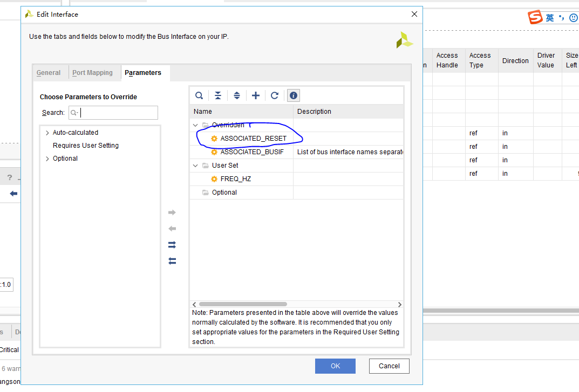Expand the Optional category in the left tree
Viewport: 579px width, 392px height.
click(x=46, y=158)
